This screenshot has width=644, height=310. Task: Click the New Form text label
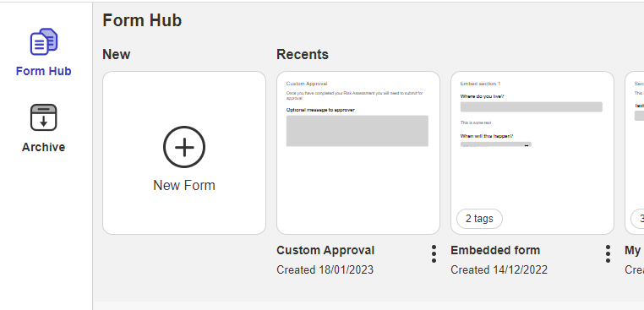(184, 185)
